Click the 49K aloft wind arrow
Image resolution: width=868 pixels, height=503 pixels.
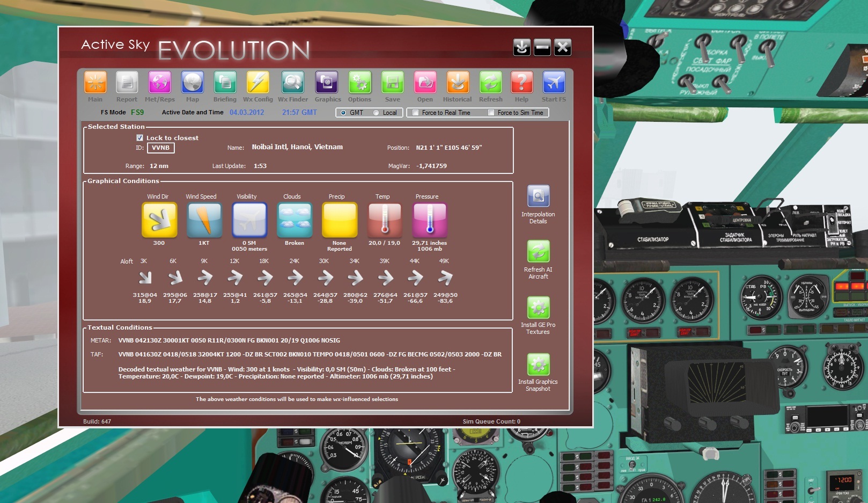[x=445, y=278]
